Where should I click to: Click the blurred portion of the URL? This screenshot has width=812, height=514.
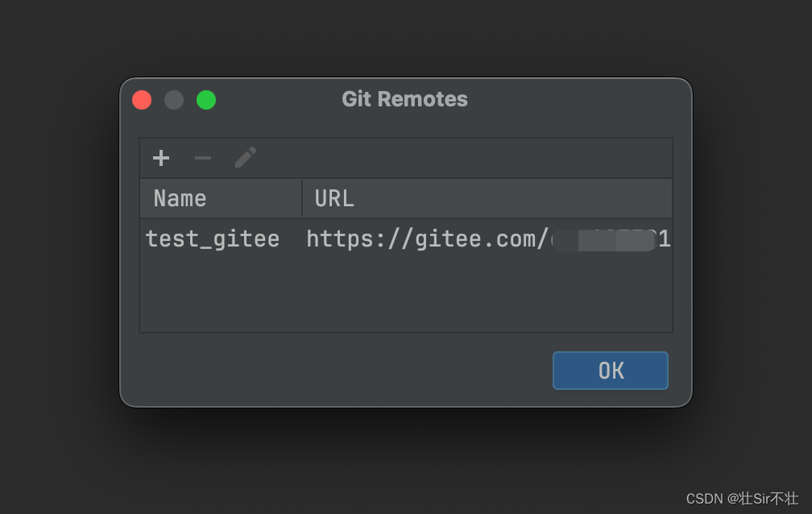click(x=603, y=238)
